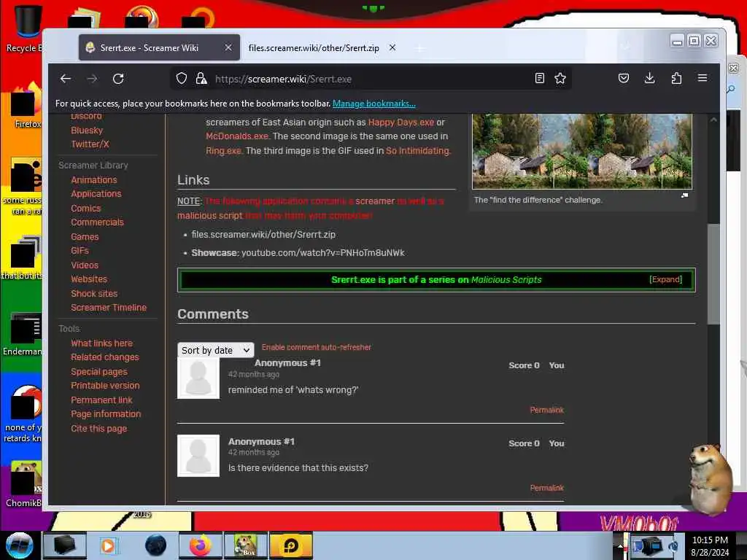Bookmark this page with the star icon
The width and height of the screenshot is (747, 560).
pyautogui.click(x=560, y=79)
